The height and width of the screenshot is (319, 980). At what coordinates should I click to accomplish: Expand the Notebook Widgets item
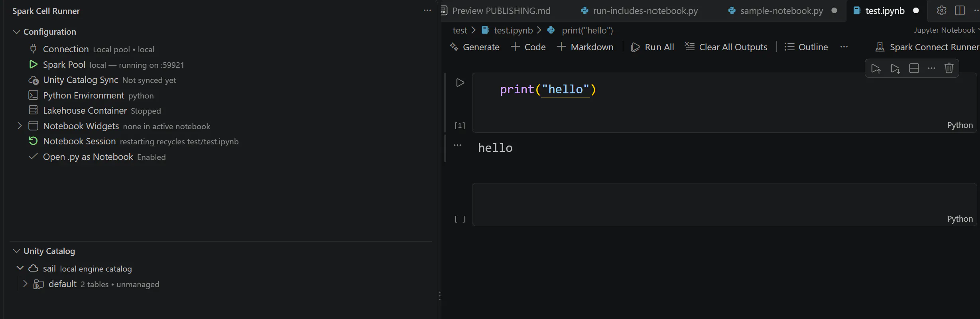point(20,126)
